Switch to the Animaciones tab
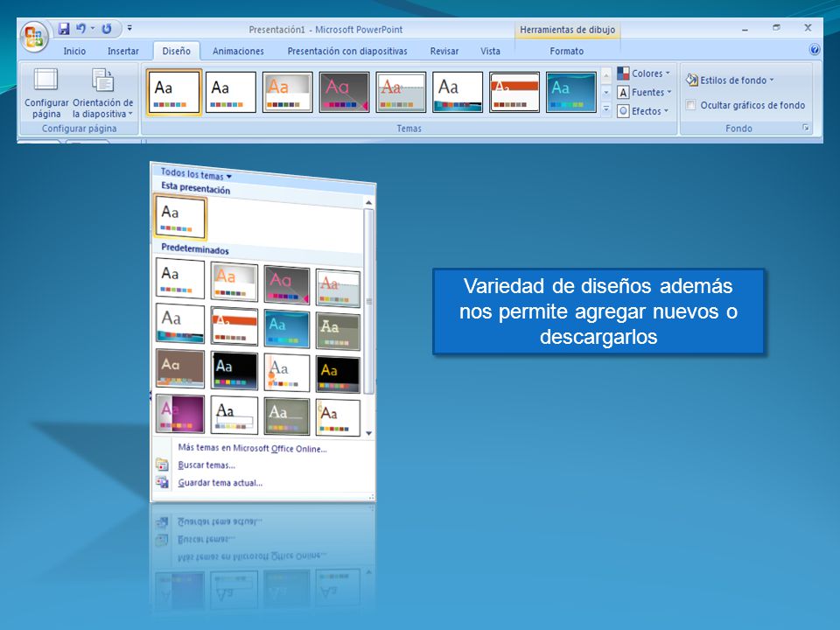The image size is (840, 630). 238,51
